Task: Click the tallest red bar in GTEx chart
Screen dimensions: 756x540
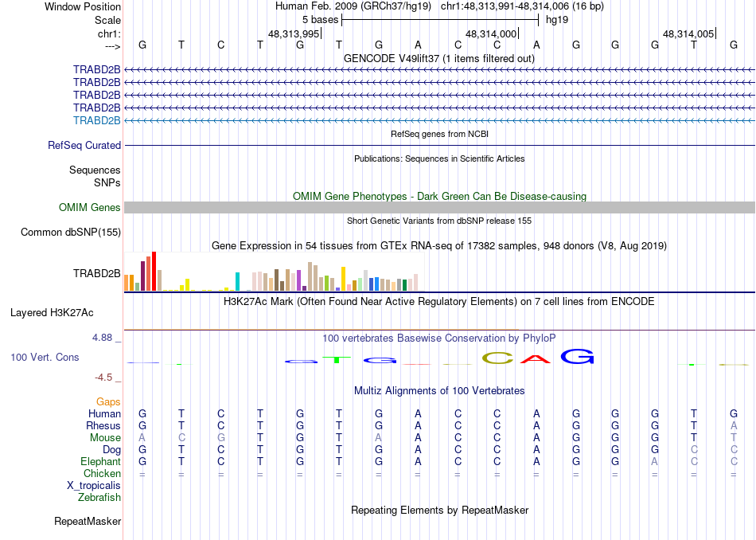Action: 154,272
